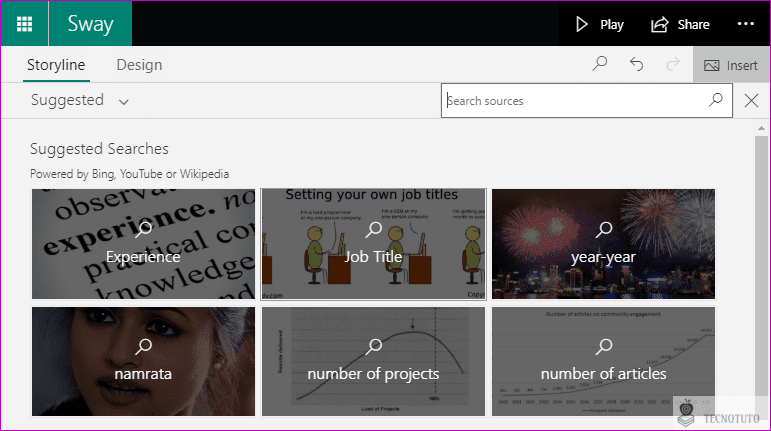Screen dimensions: 771x431
Task: Choose the namrata suggested search
Action: click(x=144, y=361)
